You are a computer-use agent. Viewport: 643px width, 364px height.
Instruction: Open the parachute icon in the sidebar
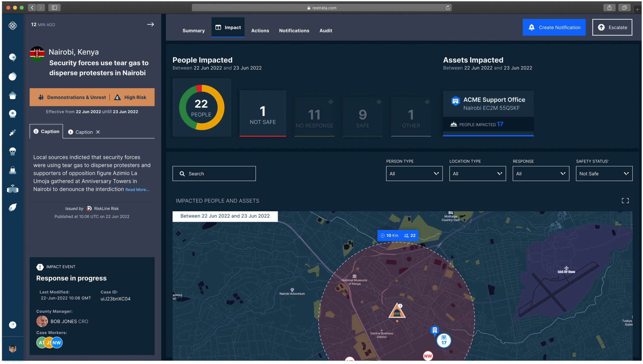(x=13, y=151)
